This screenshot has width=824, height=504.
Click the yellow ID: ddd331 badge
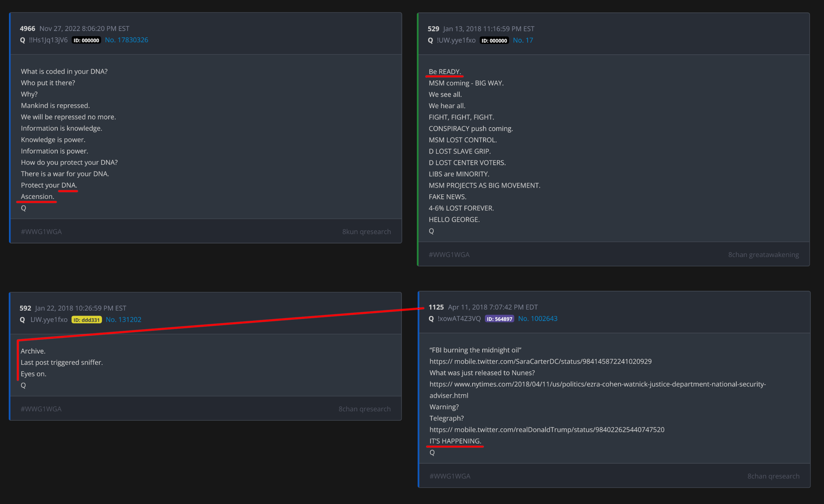[x=87, y=320]
